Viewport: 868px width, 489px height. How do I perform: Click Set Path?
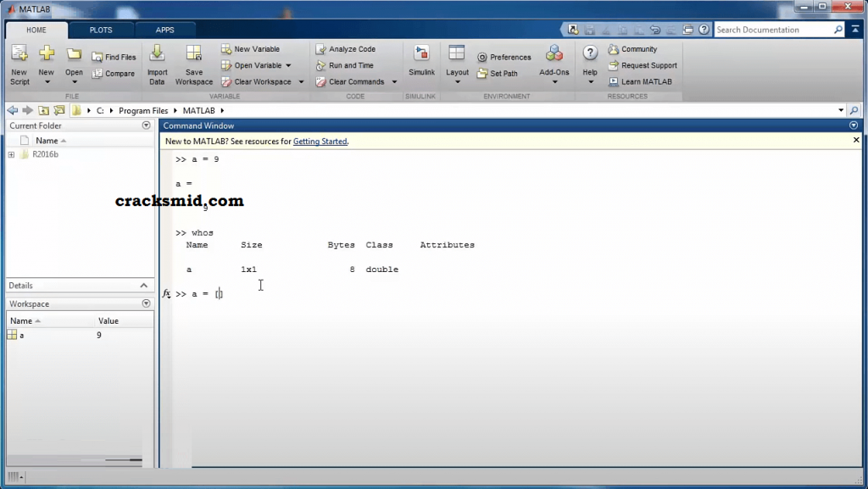[497, 73]
